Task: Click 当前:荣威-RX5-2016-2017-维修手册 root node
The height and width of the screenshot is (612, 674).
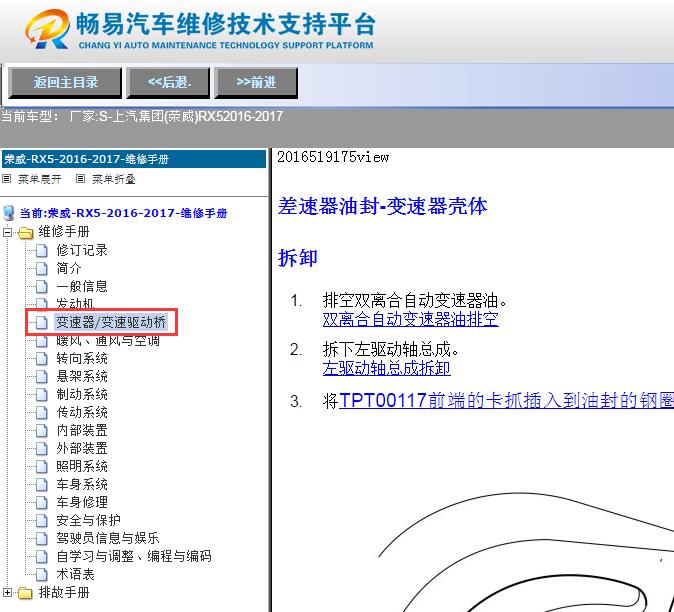Action: pos(123,213)
